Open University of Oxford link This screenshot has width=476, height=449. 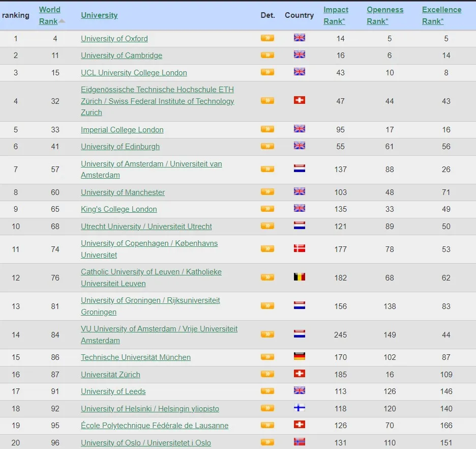click(x=114, y=39)
